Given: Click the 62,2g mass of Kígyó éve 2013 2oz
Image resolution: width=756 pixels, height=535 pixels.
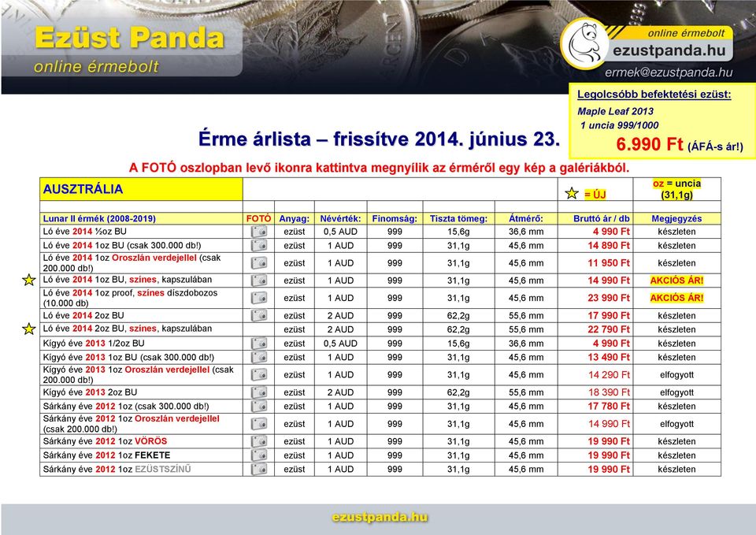Looking at the screenshot, I should tap(458, 392).
